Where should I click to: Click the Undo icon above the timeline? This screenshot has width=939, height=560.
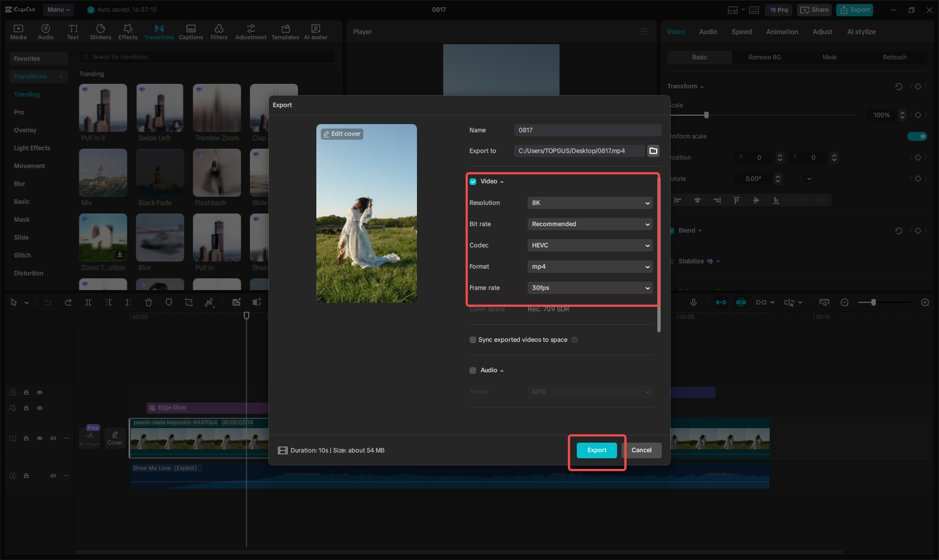click(48, 302)
